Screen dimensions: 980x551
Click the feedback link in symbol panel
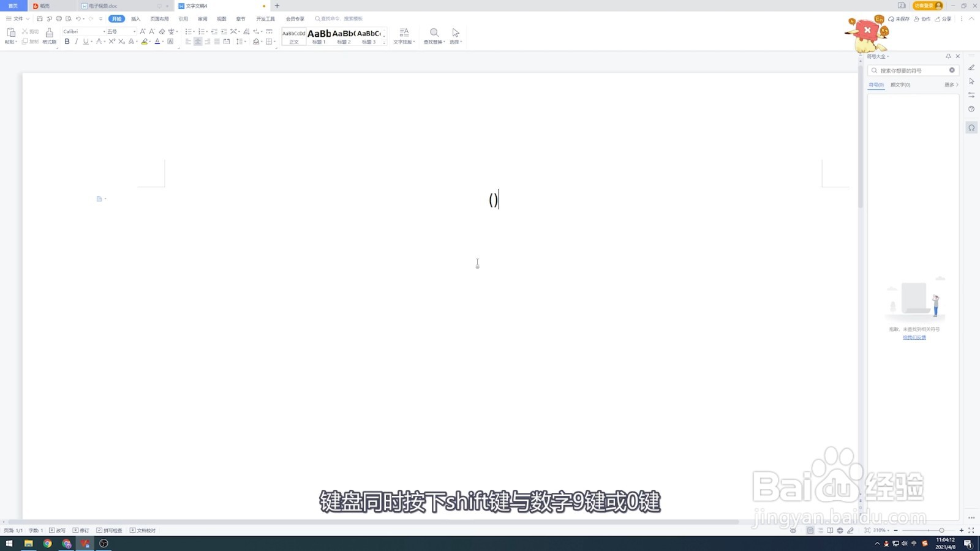click(914, 337)
